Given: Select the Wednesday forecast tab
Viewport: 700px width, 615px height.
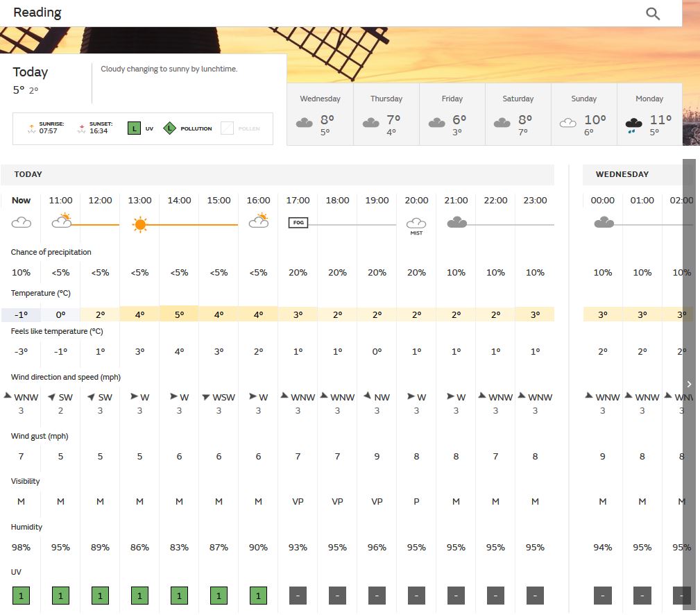Looking at the screenshot, I should 320,114.
